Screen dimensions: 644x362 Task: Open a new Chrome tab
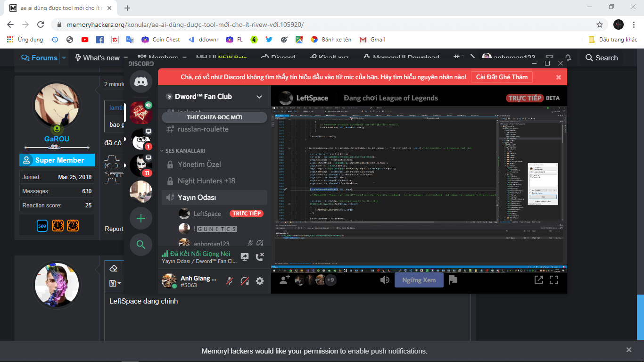pyautogui.click(x=127, y=8)
